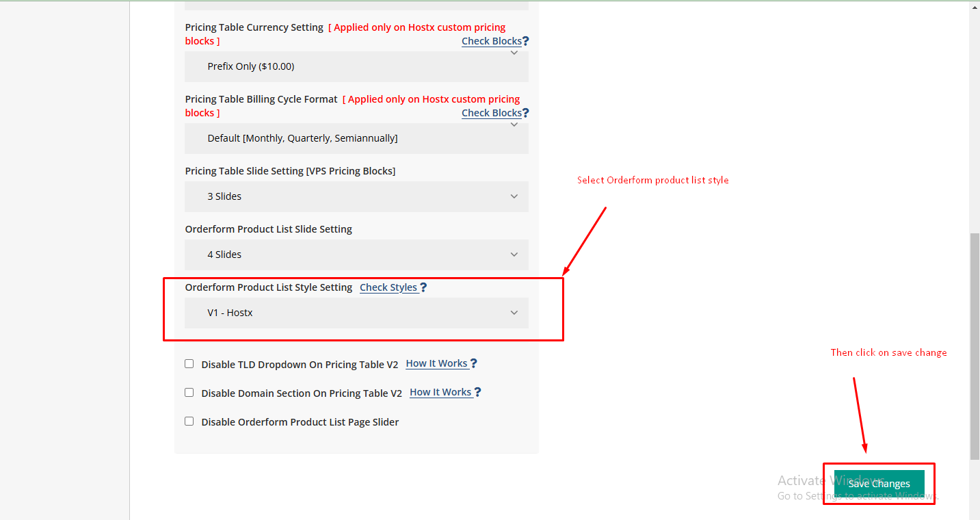Open the dropdown showing V1 - Hostx
The height and width of the screenshot is (520, 980).
click(356, 313)
